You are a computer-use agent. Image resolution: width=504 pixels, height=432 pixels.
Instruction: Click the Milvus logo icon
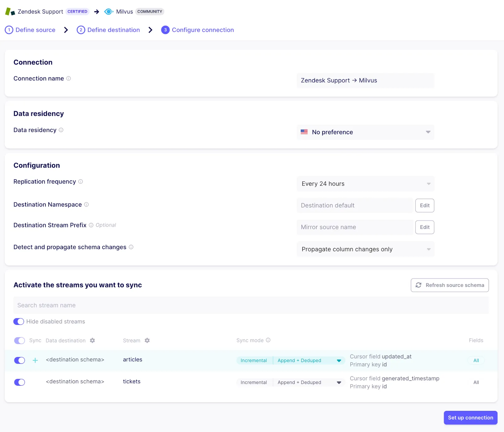click(x=109, y=12)
